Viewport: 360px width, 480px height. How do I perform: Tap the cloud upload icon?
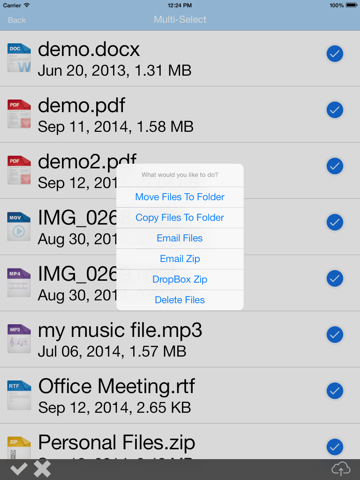click(341, 469)
